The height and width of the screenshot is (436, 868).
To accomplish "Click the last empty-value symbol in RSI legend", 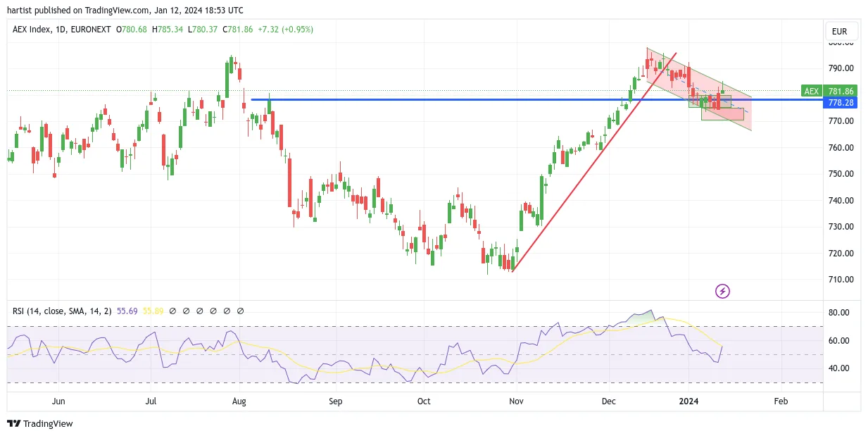I will point(241,311).
